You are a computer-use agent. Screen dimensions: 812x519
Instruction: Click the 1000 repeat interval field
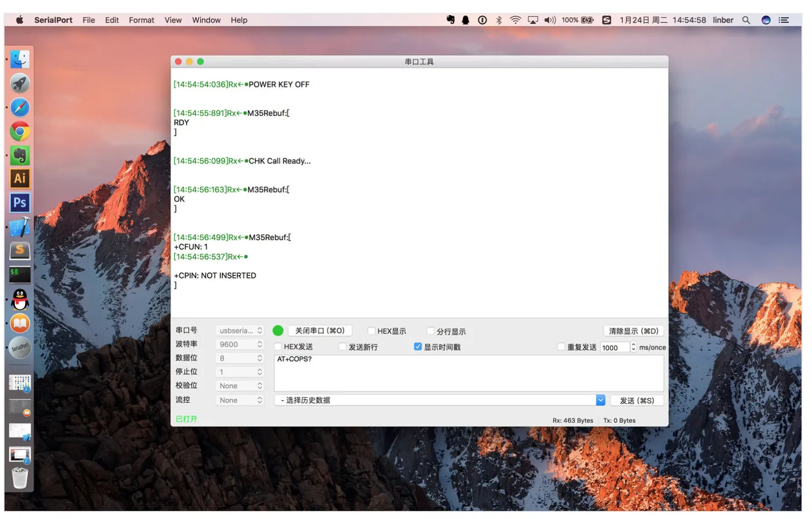tap(615, 347)
